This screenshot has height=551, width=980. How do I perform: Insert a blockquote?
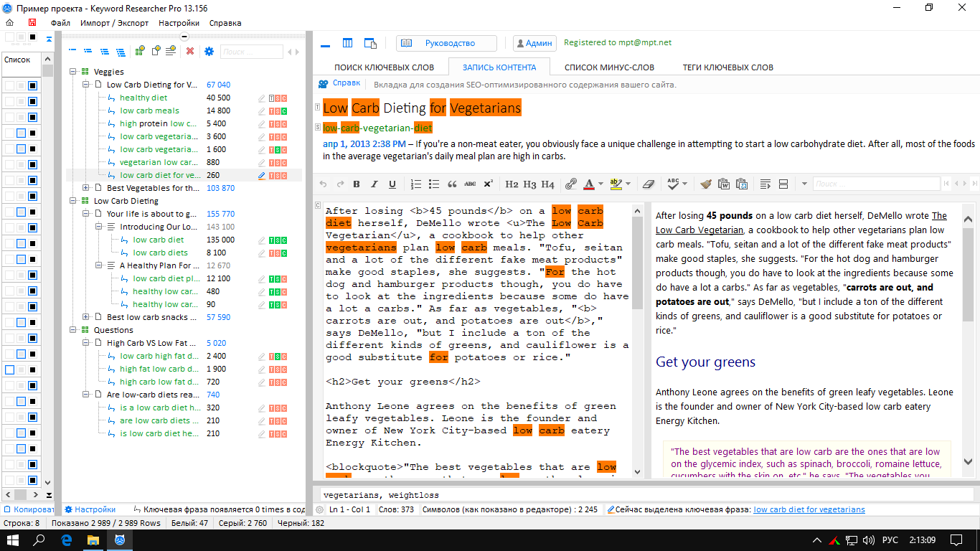(x=452, y=184)
